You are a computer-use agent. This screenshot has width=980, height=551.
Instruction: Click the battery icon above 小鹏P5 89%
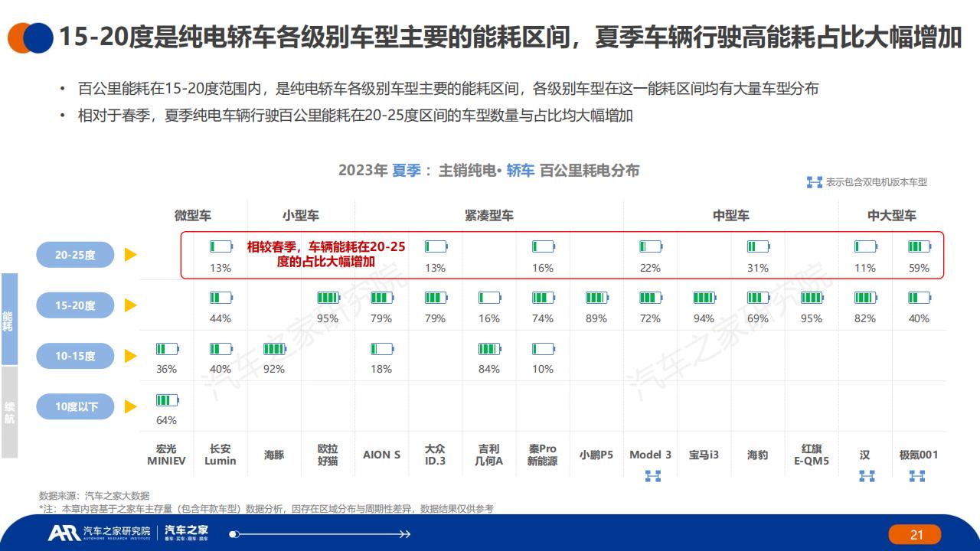[x=596, y=298]
